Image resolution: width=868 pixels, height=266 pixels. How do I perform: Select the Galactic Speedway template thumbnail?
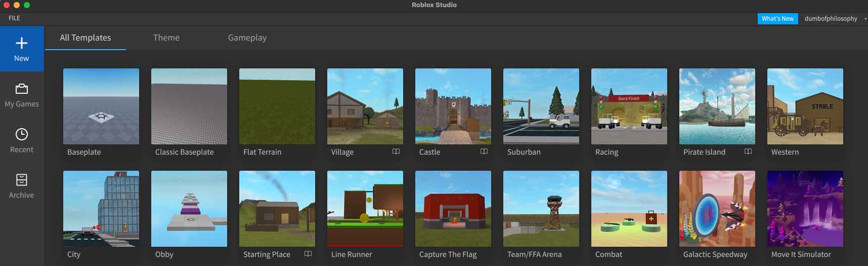point(717,209)
